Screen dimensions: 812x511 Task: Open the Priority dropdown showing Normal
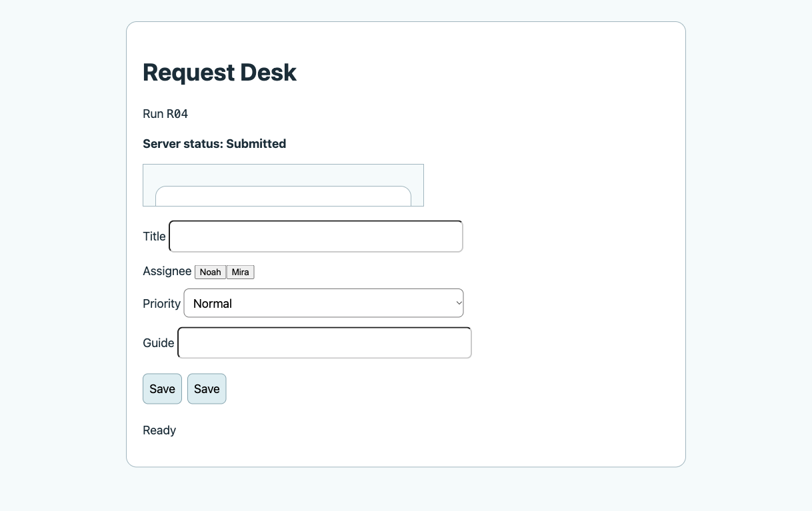coord(323,303)
